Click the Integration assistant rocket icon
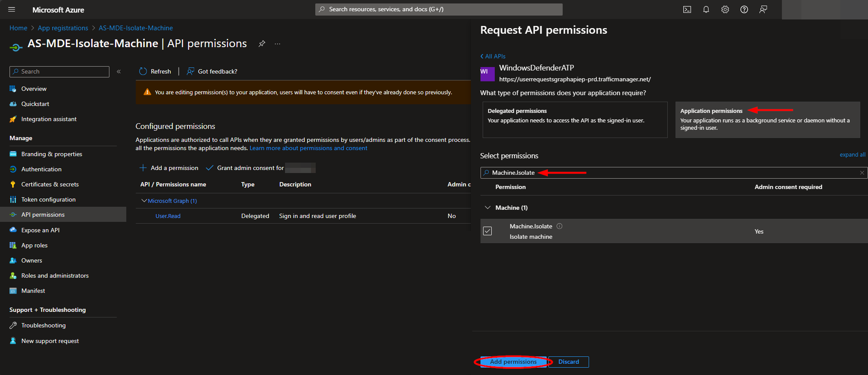This screenshot has width=868, height=375. click(13, 119)
